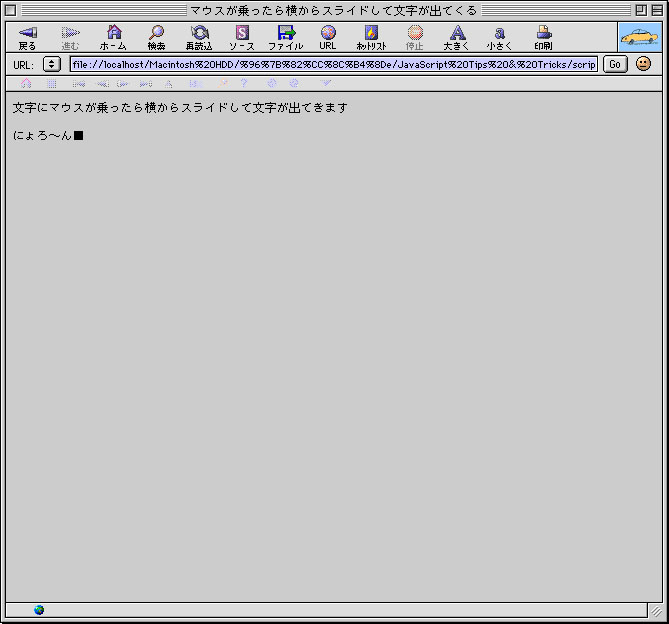Click into the URL address field
This screenshot has width=669, height=624.
[x=334, y=64]
